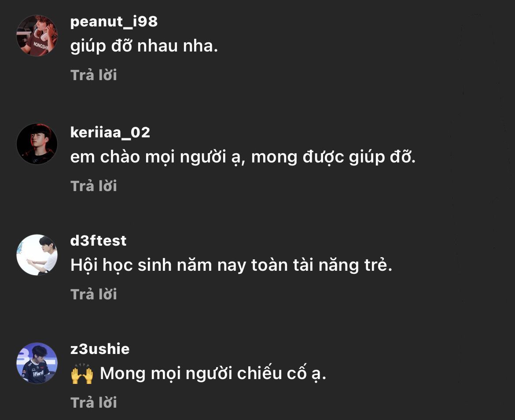Open z3ushie's avatar image
The height and width of the screenshot is (420, 515).
(37, 363)
